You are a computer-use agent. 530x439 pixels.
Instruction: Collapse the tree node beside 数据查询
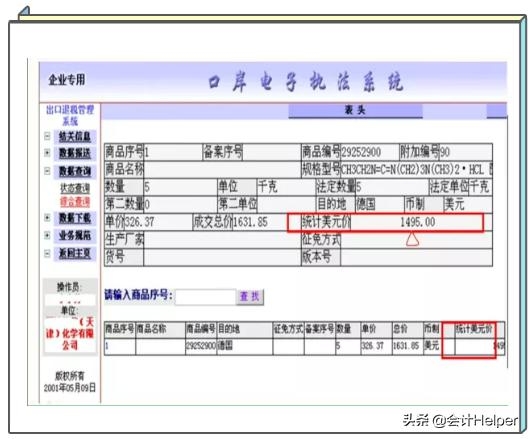coord(47,171)
